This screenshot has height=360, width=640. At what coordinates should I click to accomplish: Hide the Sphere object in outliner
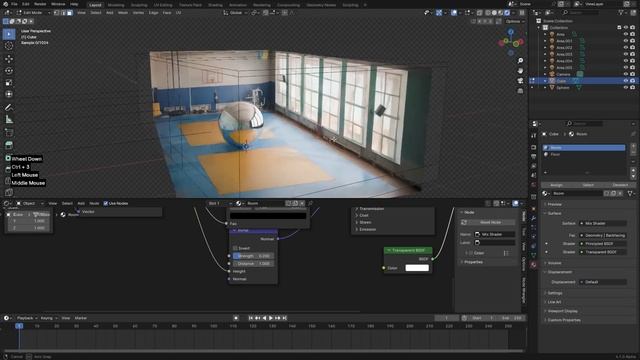625,87
